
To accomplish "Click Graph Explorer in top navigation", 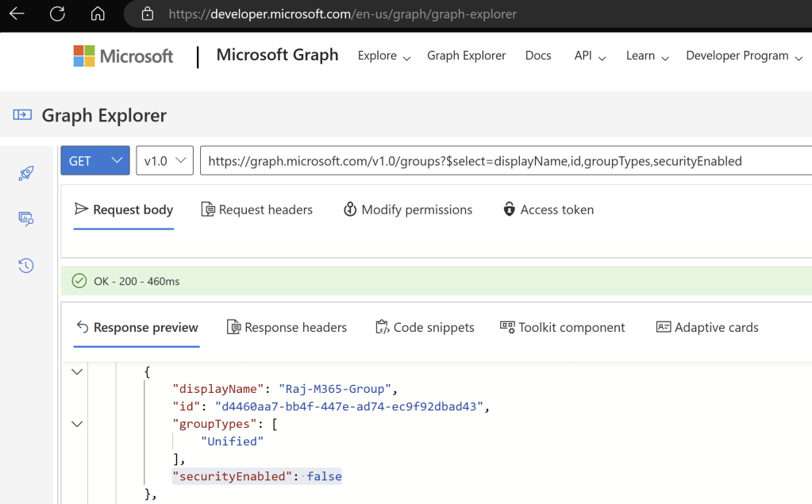I will 466,56.
